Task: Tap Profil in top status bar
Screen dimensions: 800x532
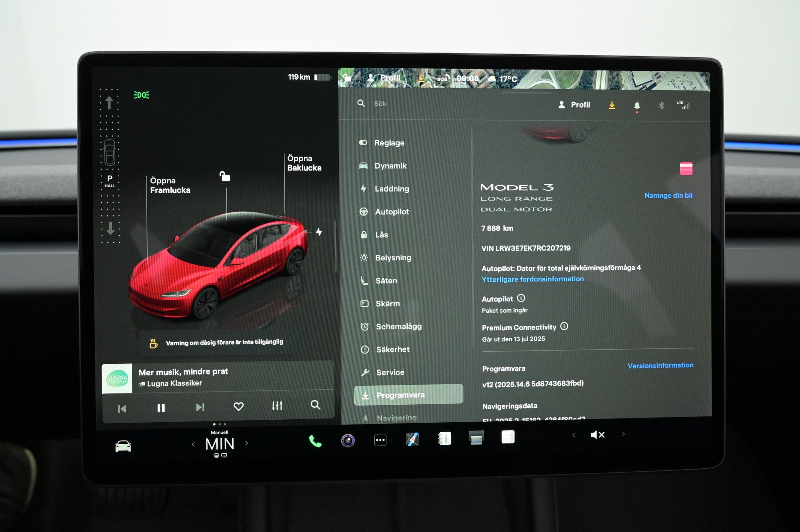Action: point(384,78)
